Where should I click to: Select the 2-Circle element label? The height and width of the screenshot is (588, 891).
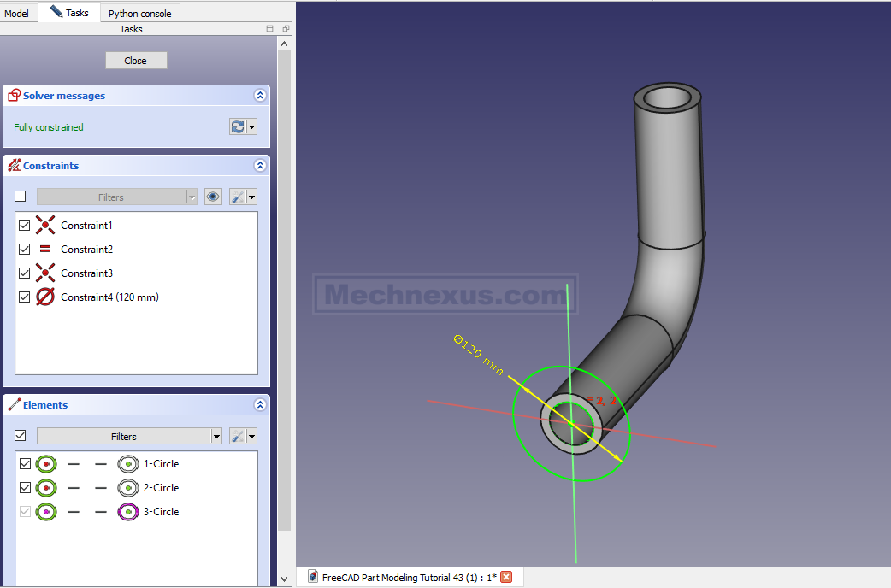pyautogui.click(x=162, y=488)
